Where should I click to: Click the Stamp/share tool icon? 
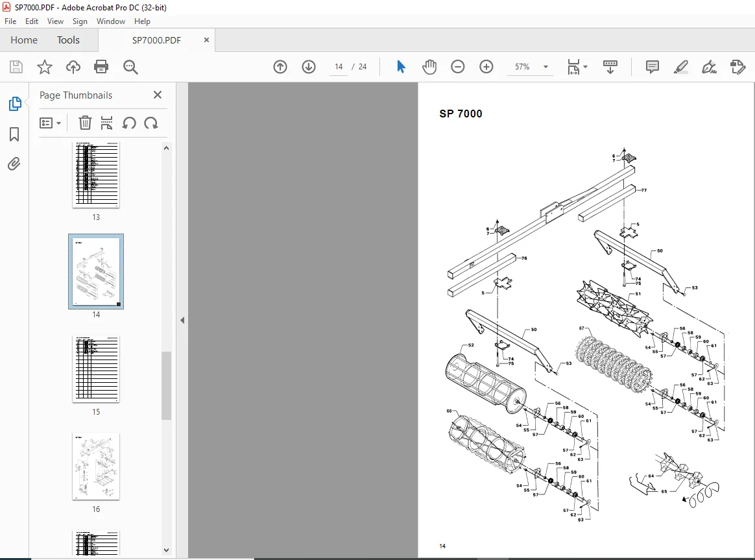737,67
